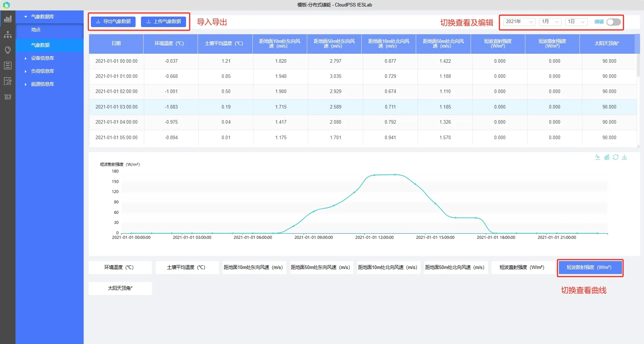644x344 pixels.
Task: Open the lightbulb planning sidebar icon
Action: (x=8, y=50)
